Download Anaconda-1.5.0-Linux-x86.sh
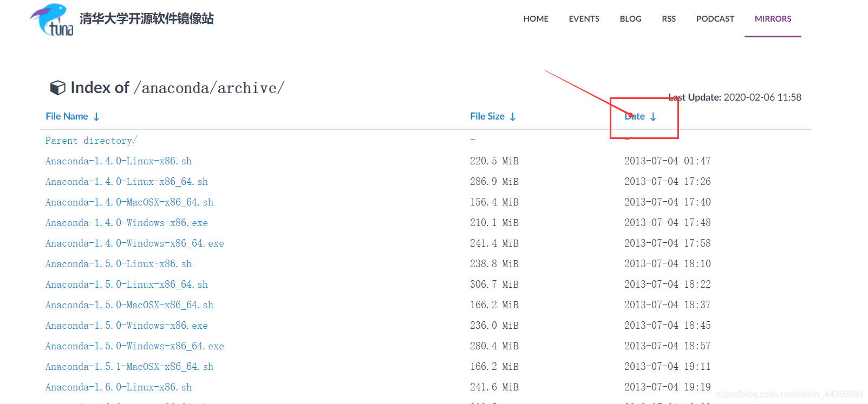The height and width of the screenshot is (404, 868). [x=119, y=264]
